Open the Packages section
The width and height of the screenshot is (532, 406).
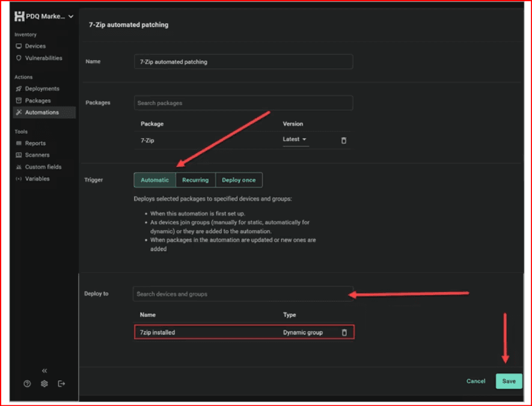point(38,101)
